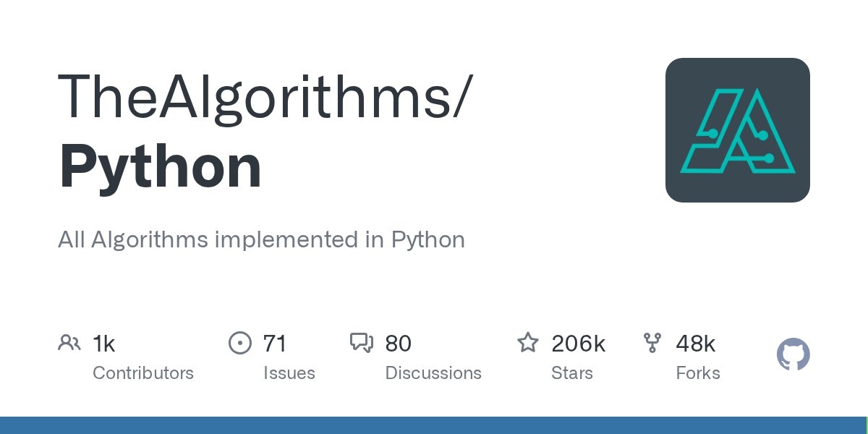
Task: Click the 48k forks count
Action: [x=695, y=344]
